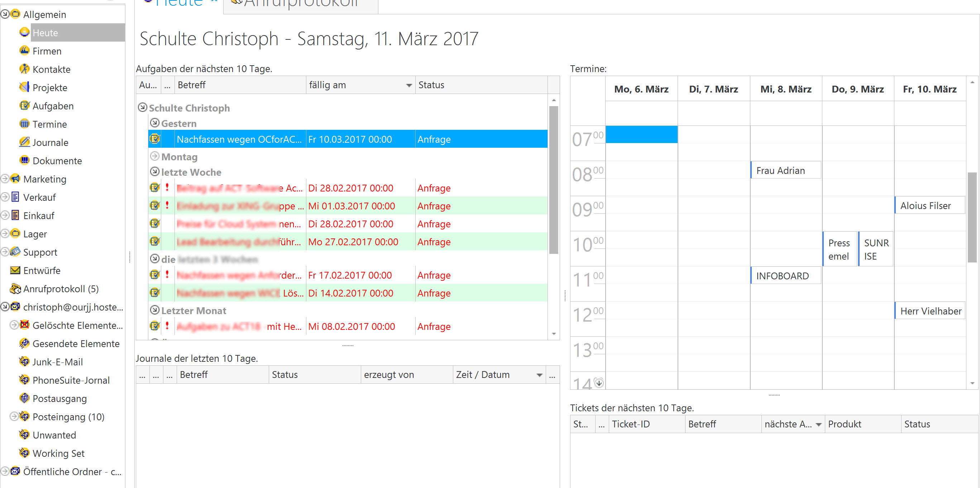The image size is (980, 488).
Task: Open Zeit / Datum column dropdown arrow
Action: (539, 375)
